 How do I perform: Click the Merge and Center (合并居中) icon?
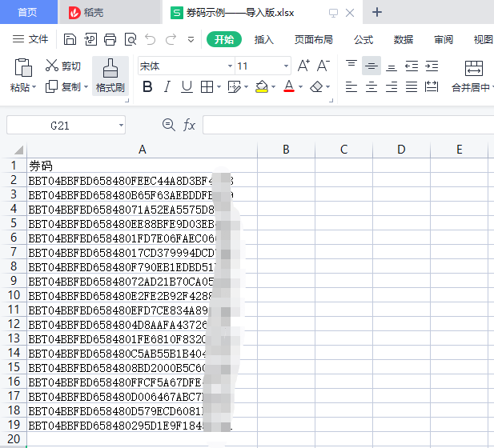474,69
